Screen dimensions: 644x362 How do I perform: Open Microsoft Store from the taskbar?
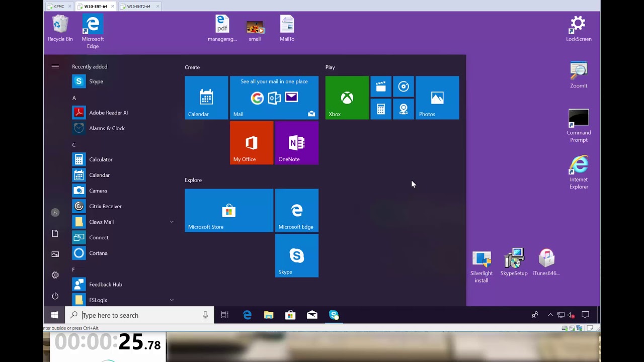click(x=290, y=315)
